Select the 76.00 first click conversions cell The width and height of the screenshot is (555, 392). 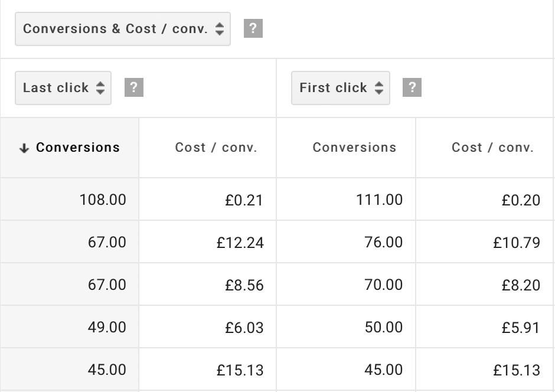[383, 242]
